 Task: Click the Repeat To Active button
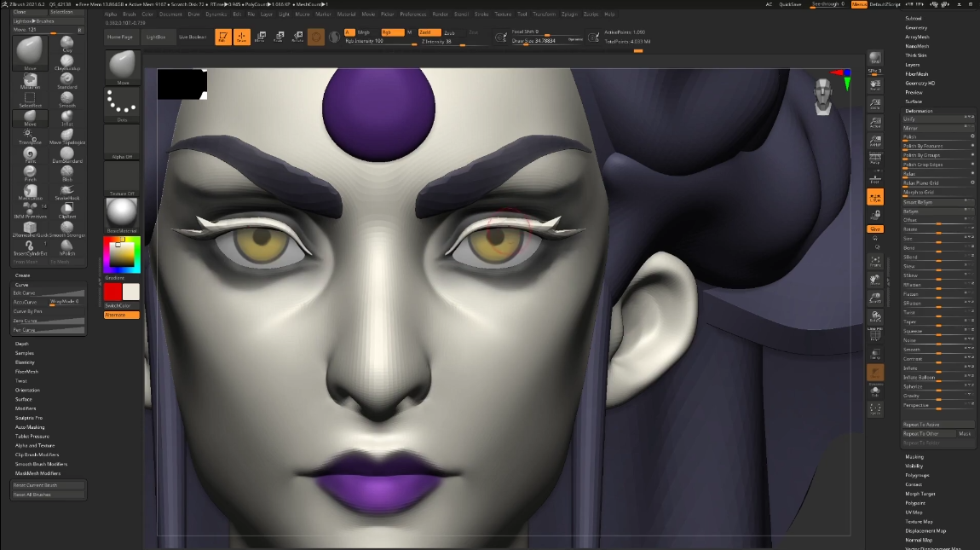pyautogui.click(x=937, y=425)
